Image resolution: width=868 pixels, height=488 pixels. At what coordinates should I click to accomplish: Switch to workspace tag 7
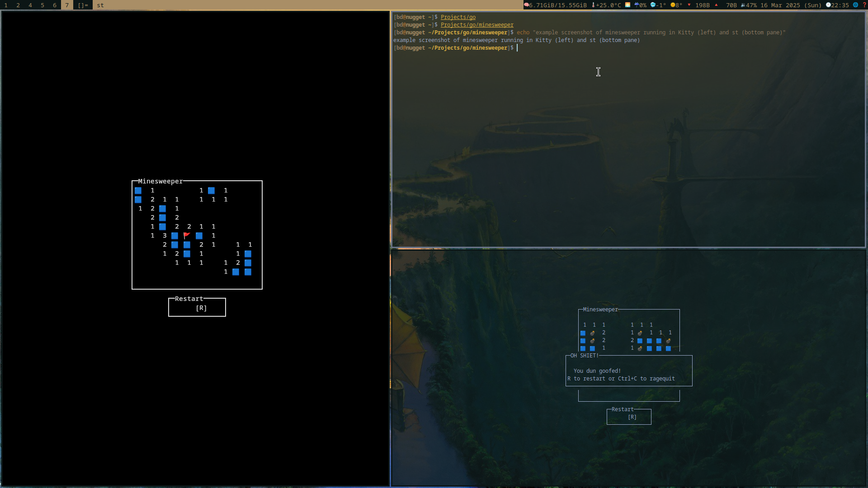point(67,5)
